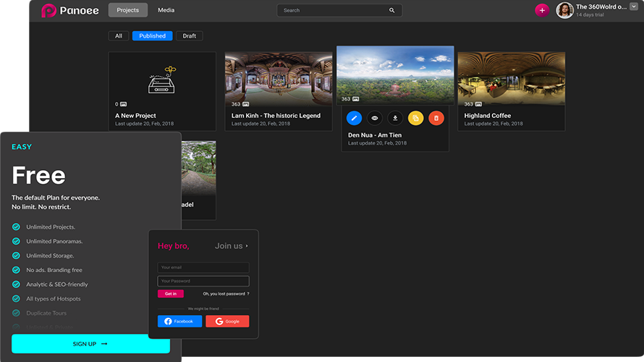Screen dimensions: 644x362
Task: Switch to the Media tab
Action: point(166,10)
